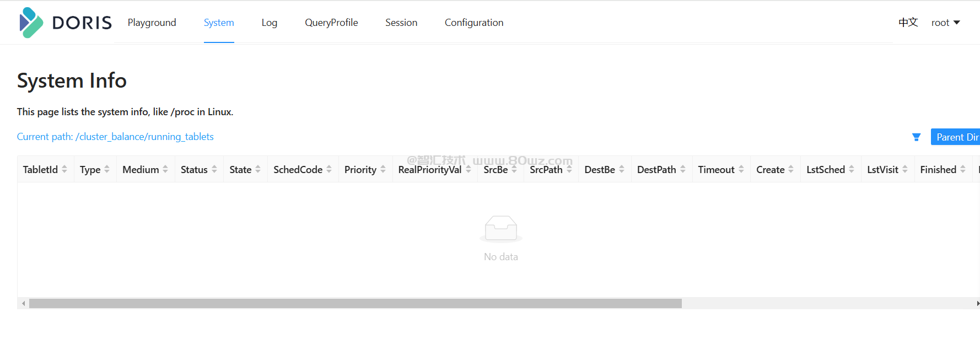Sort table by the Timeout column arrows
980x339 pixels.
tap(741, 170)
